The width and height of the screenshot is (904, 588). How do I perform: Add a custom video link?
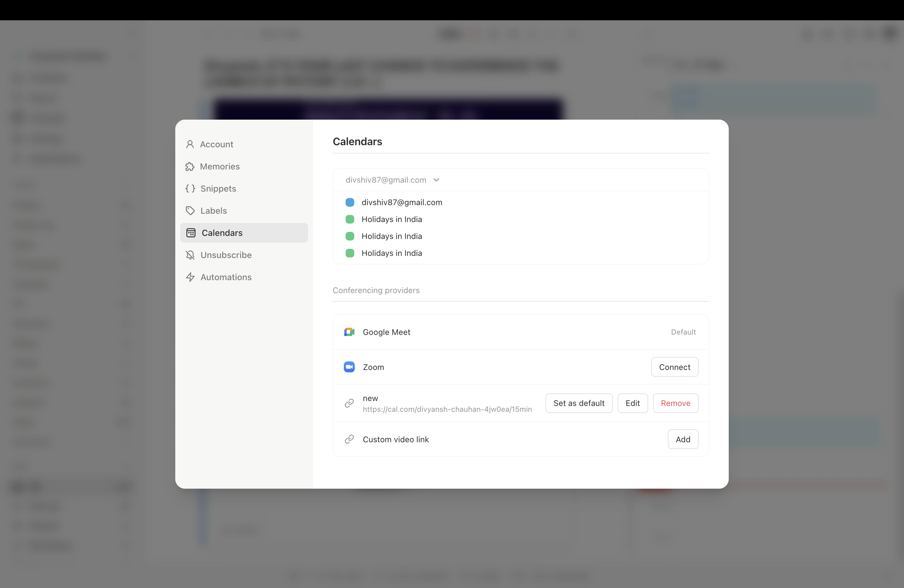(683, 439)
